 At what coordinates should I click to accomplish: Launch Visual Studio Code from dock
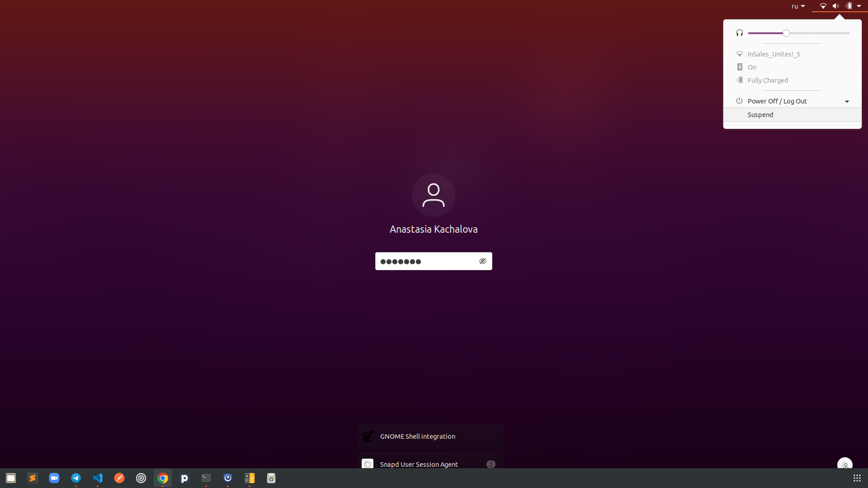[x=98, y=478]
